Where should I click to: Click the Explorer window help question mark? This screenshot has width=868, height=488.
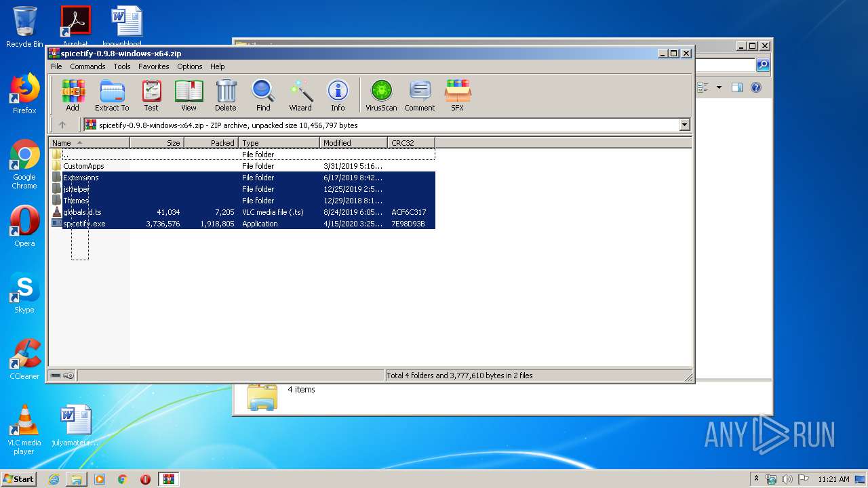coord(756,87)
